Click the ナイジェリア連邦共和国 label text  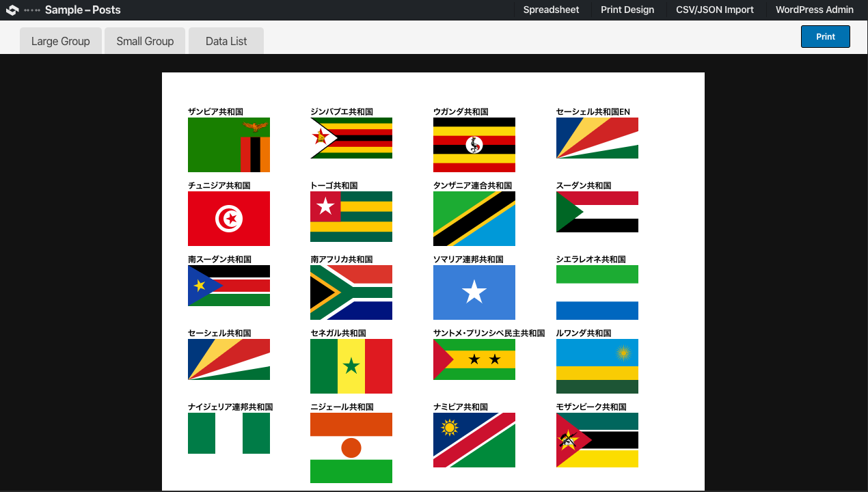[230, 407]
